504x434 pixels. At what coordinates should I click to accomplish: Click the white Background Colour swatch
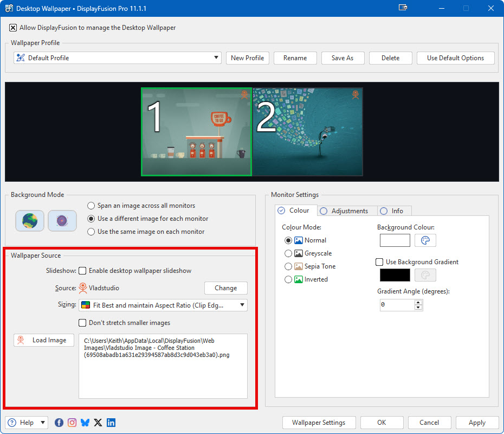tap(395, 240)
